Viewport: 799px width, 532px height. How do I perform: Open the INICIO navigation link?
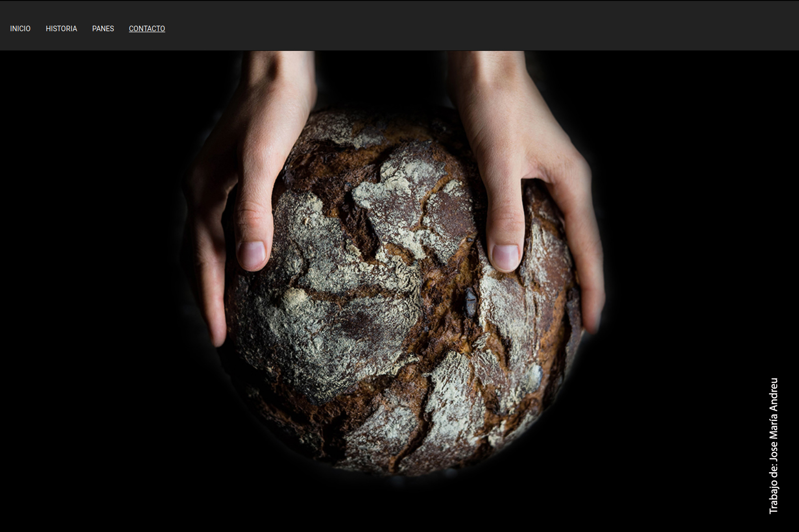[20, 29]
